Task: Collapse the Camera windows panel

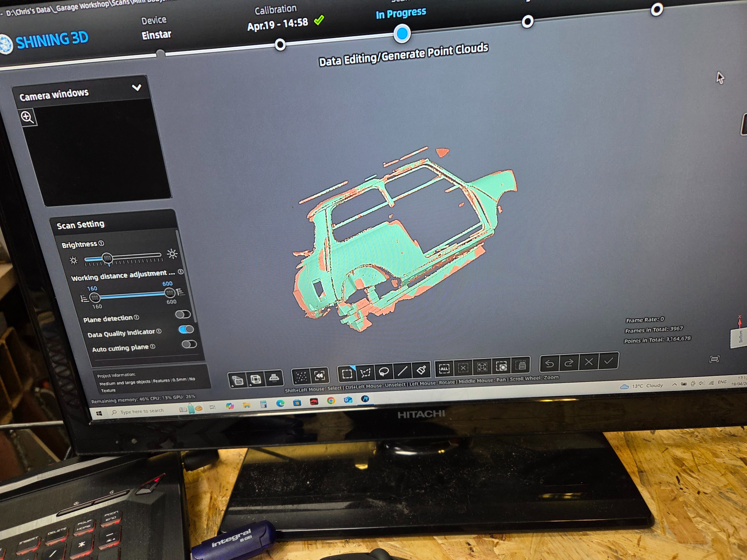Action: click(x=137, y=88)
